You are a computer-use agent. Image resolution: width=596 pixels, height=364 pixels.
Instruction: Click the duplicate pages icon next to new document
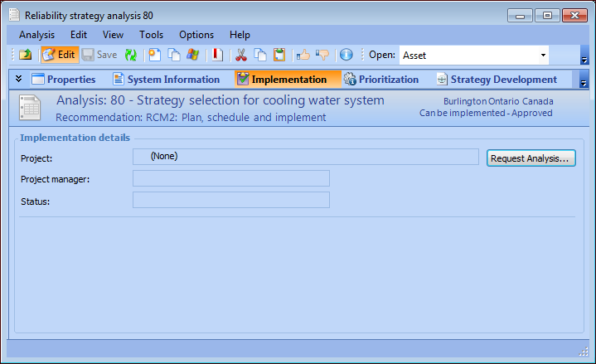(x=174, y=55)
